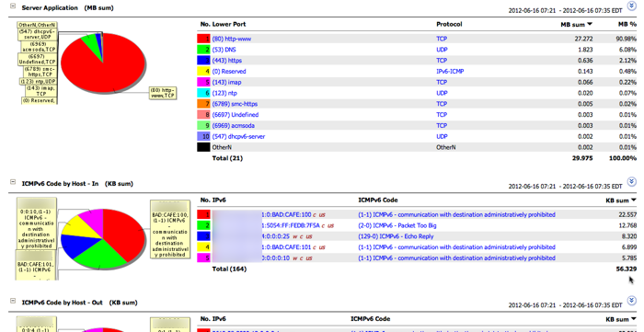This screenshot has width=644, height=332.
Task: Open ICMPv6 Packet Too Big code link
Action: [397, 225]
